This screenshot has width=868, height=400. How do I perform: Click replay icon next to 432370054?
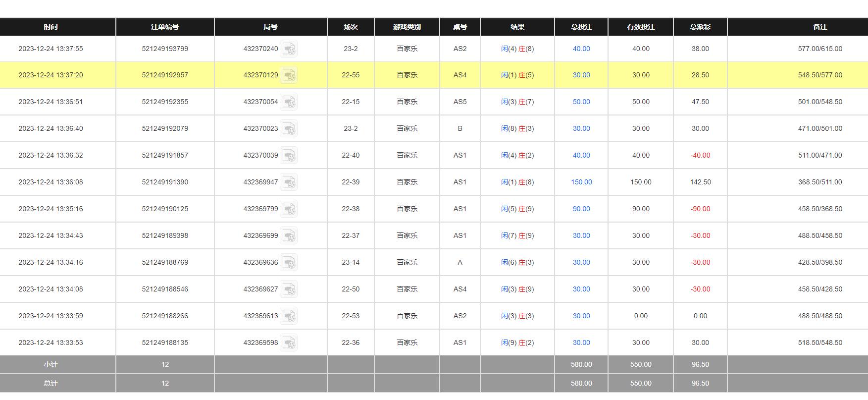289,102
